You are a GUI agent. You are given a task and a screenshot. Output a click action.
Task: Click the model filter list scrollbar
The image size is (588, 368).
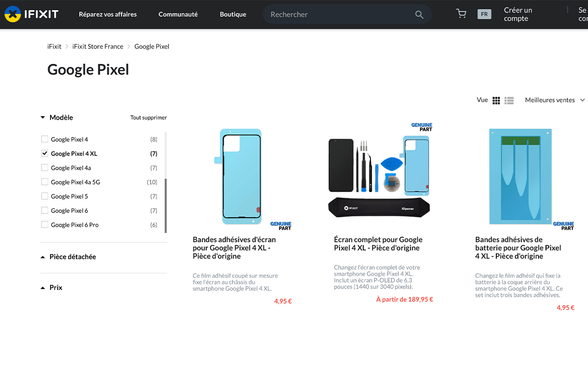point(166,206)
